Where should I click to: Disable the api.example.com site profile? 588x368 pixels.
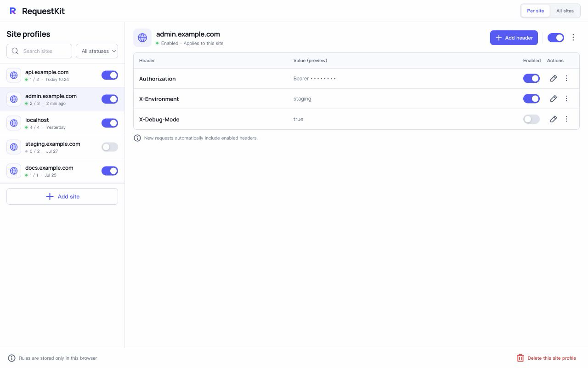(x=110, y=75)
